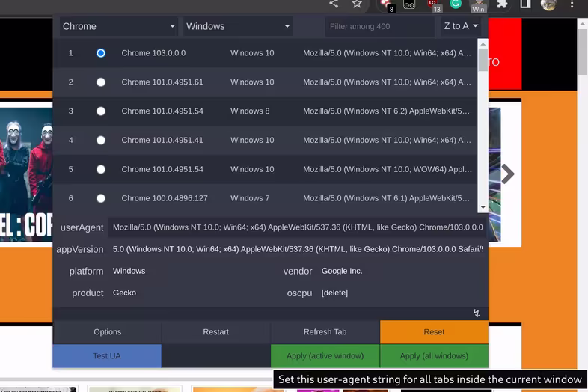Bookmark this page with the star icon
This screenshot has height=392, width=588.
(x=357, y=4)
